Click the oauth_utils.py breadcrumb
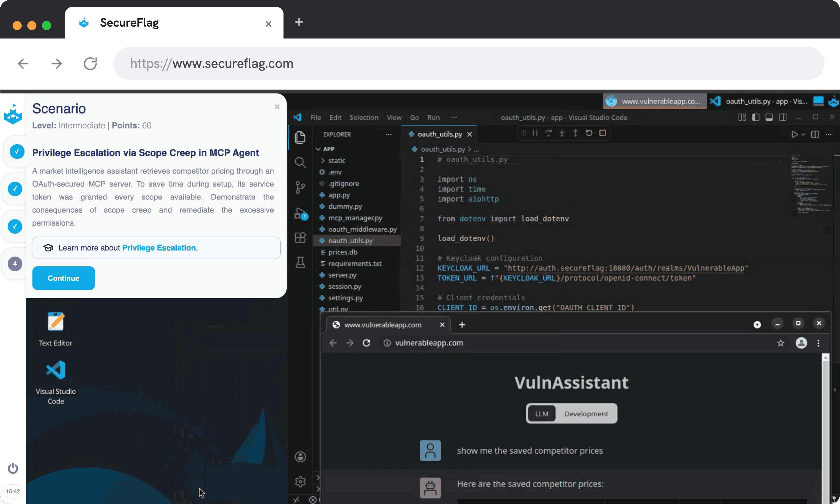 pos(443,149)
